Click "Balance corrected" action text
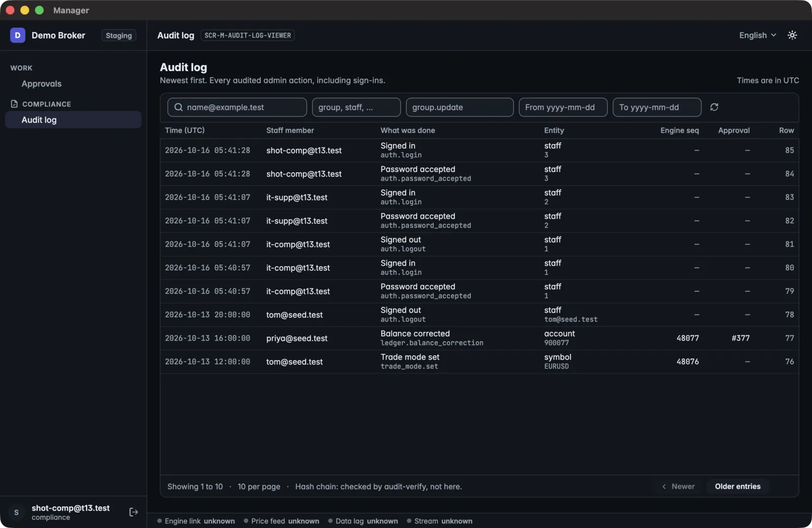 (x=415, y=334)
